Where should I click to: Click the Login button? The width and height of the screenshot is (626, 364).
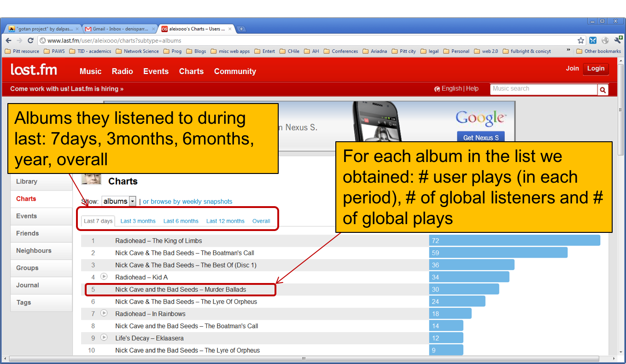[596, 69]
